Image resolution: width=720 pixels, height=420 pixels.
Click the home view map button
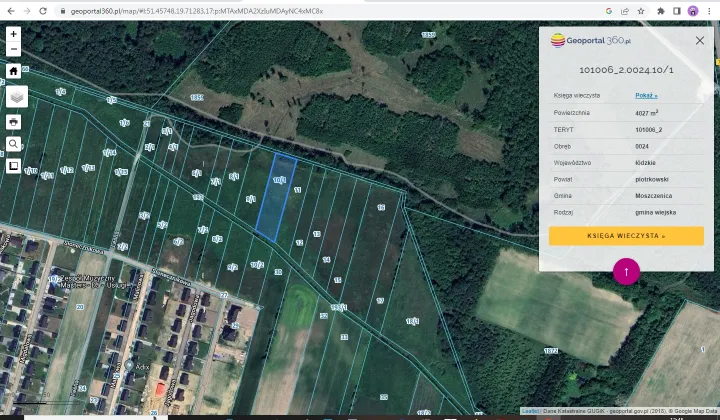14,72
